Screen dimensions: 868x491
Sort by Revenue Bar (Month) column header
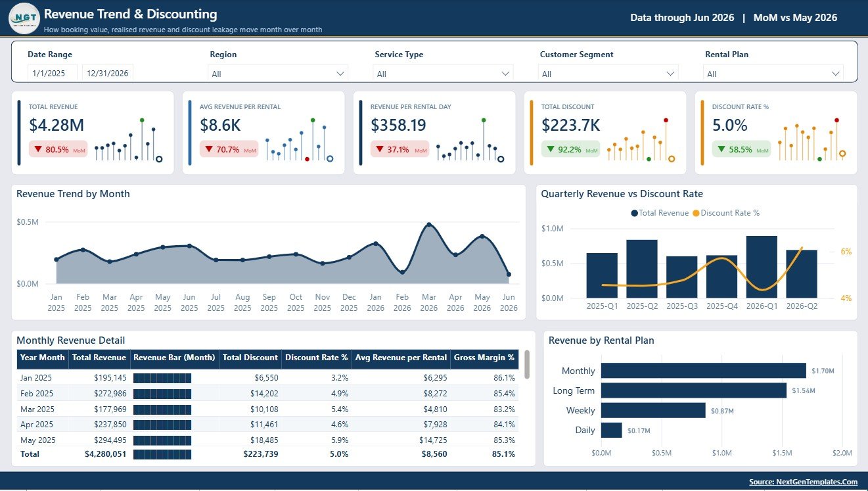click(x=174, y=358)
